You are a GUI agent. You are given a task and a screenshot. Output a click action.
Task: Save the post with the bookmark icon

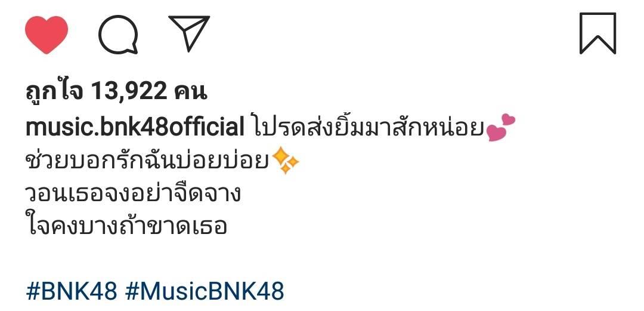pyautogui.click(x=597, y=33)
